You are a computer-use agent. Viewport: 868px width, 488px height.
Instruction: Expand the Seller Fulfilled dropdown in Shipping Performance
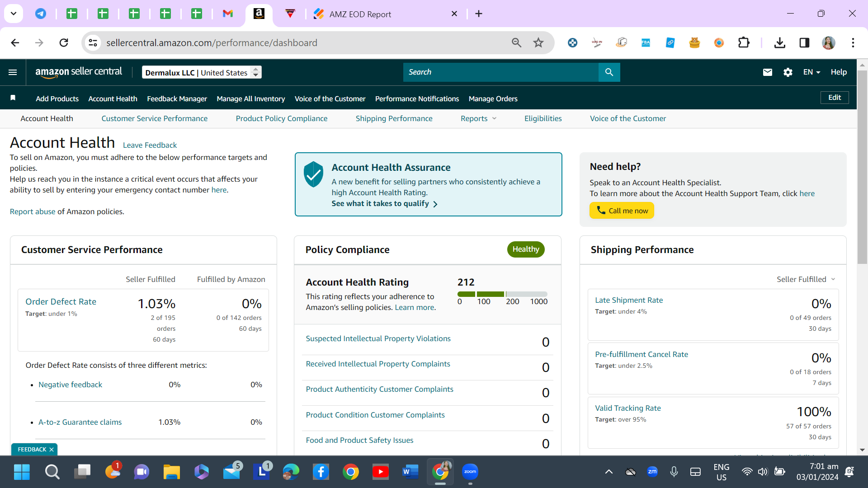pos(806,279)
